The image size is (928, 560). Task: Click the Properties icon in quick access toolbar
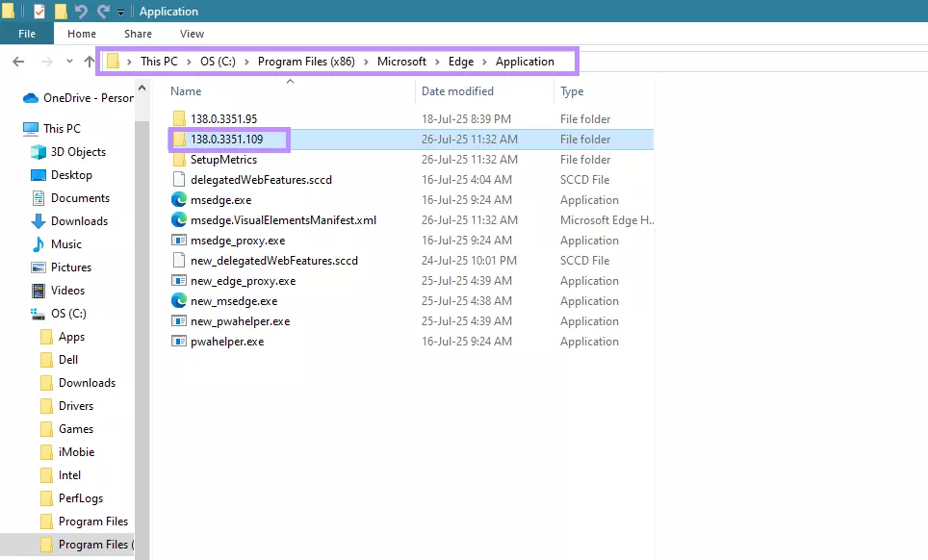click(39, 12)
